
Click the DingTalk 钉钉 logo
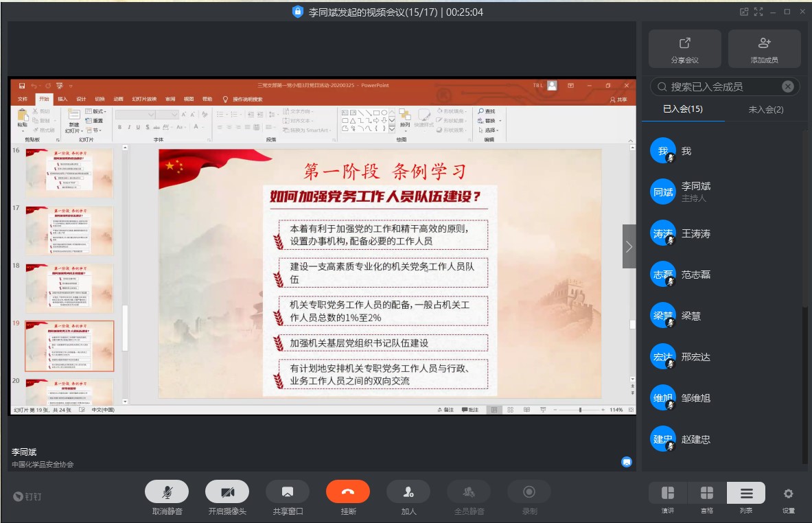click(x=28, y=496)
